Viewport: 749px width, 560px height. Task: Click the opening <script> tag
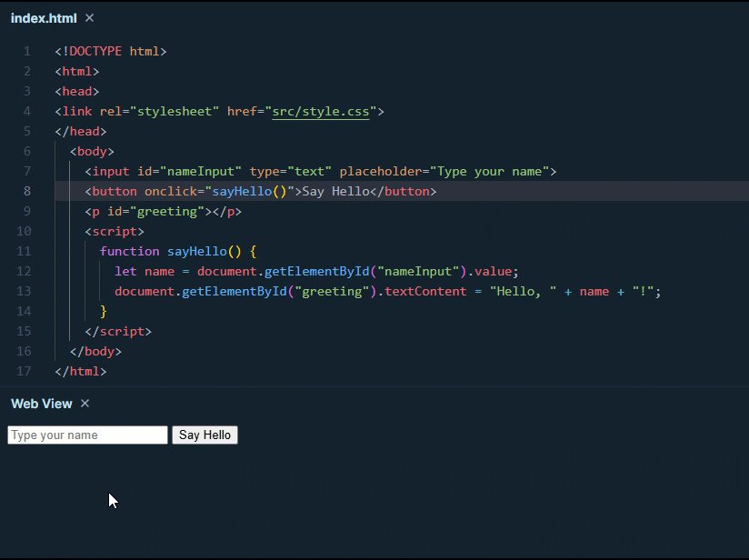(115, 232)
